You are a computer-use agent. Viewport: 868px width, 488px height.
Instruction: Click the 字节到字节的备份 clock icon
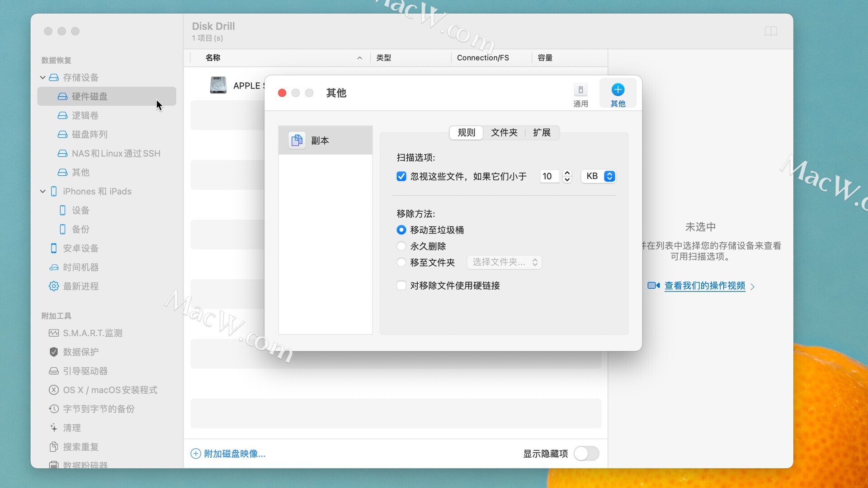tap(53, 409)
